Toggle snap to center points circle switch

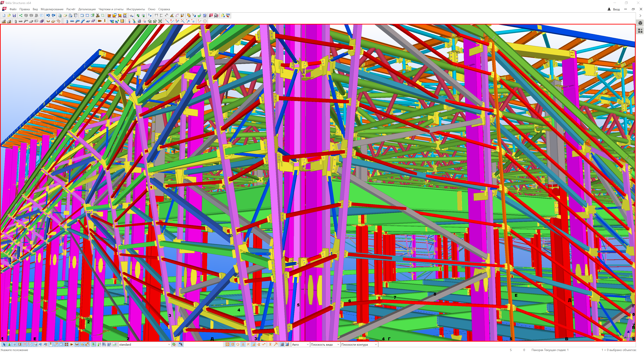tap(238, 344)
